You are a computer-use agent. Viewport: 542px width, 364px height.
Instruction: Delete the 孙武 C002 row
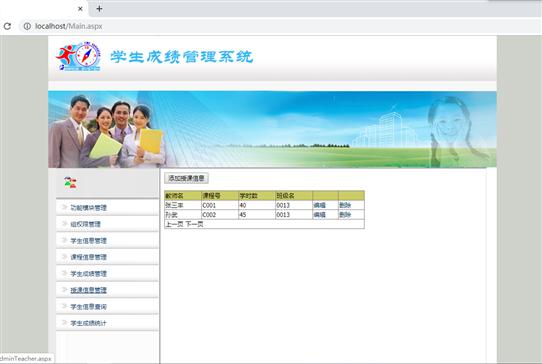[x=345, y=215]
